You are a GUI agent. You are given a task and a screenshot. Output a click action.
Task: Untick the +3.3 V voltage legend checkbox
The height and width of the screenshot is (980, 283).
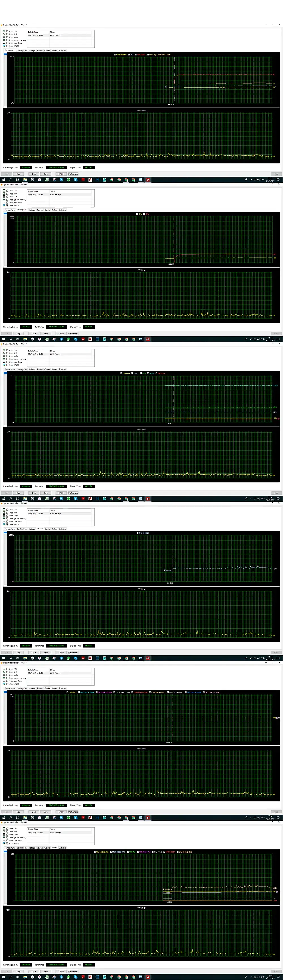132,373
